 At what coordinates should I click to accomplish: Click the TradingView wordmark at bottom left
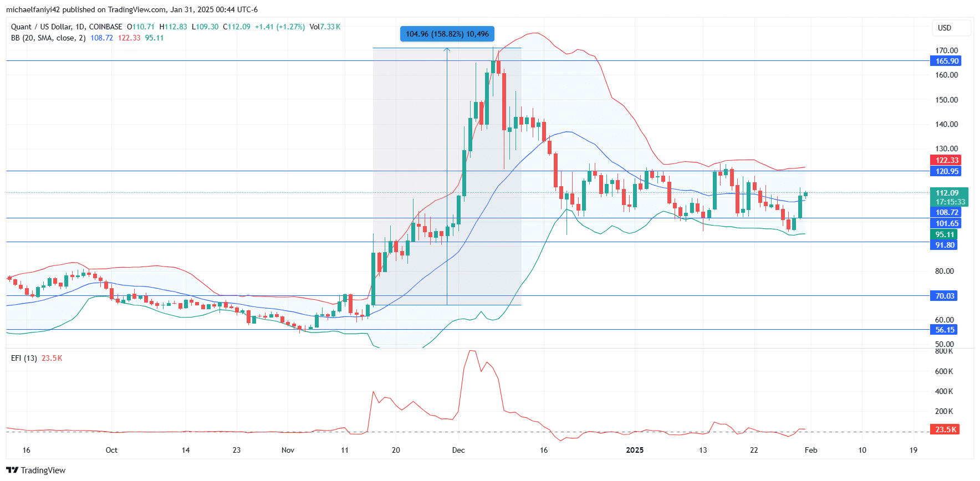click(43, 470)
